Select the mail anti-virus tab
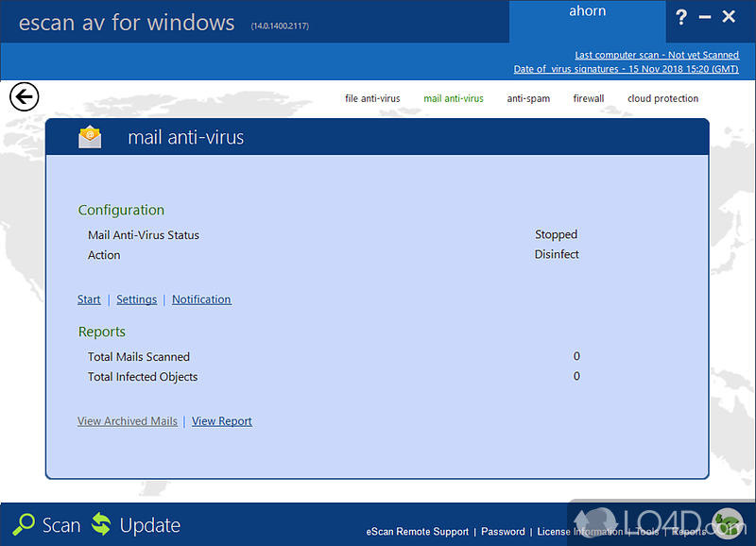The image size is (756, 546). [x=454, y=98]
